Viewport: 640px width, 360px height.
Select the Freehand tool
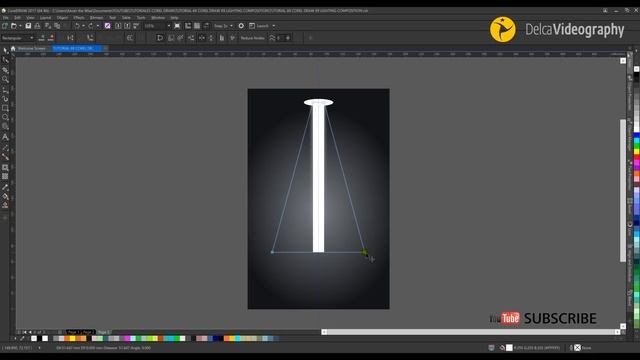(x=5, y=89)
